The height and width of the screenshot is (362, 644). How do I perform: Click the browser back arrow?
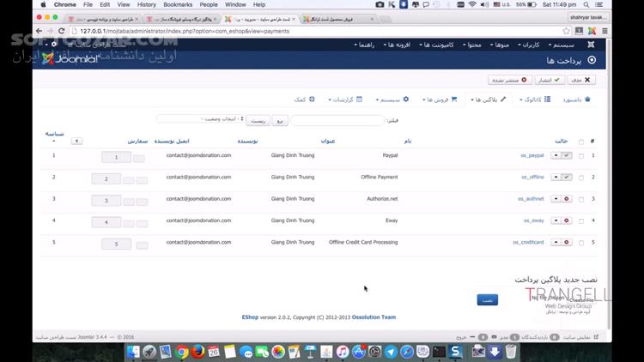click(x=39, y=31)
